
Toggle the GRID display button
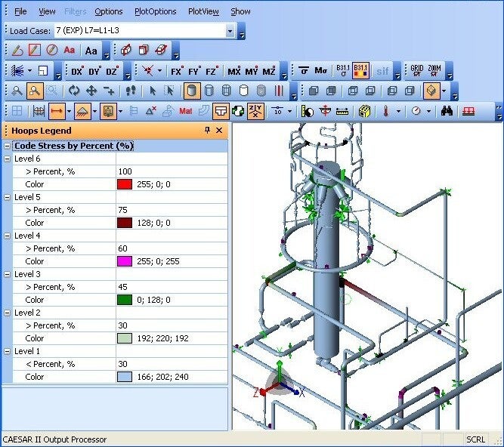tap(416, 71)
